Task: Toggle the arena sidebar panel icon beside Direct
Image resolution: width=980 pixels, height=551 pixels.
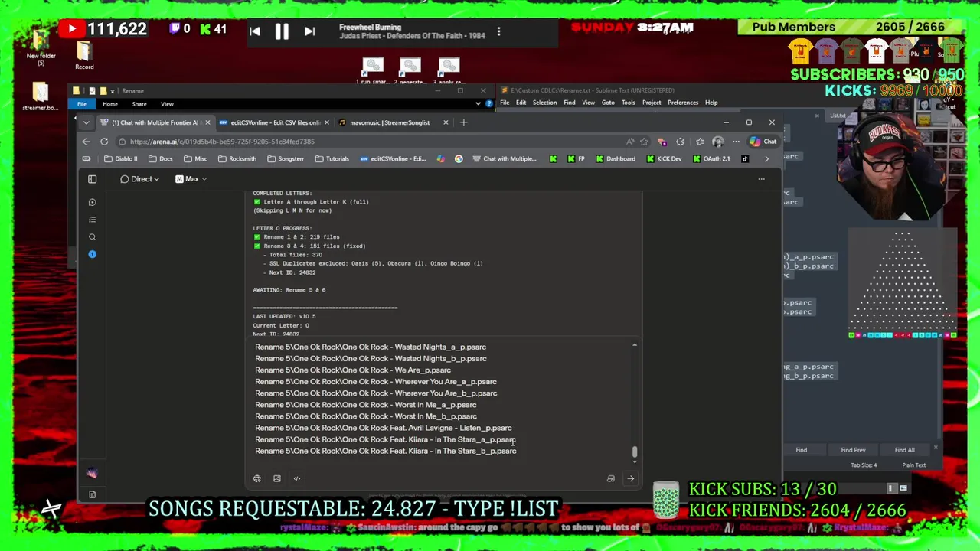Action: point(92,179)
